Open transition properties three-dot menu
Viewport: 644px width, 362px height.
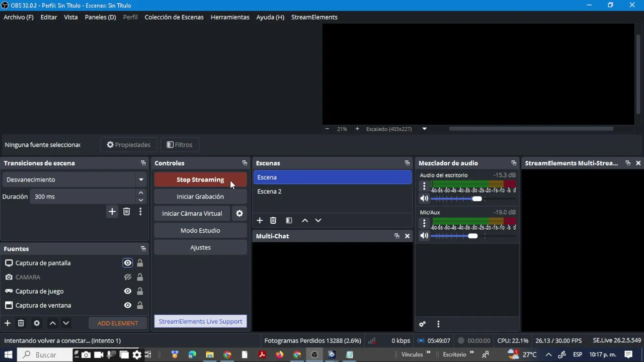[140, 212]
